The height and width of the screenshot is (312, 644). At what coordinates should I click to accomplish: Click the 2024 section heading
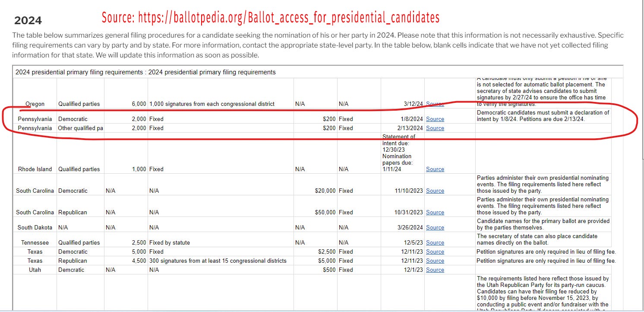28,20
